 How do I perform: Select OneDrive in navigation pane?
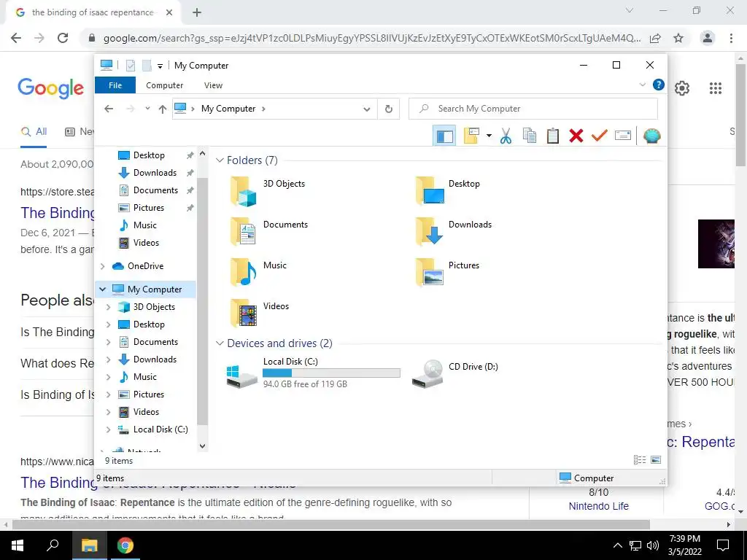click(145, 266)
